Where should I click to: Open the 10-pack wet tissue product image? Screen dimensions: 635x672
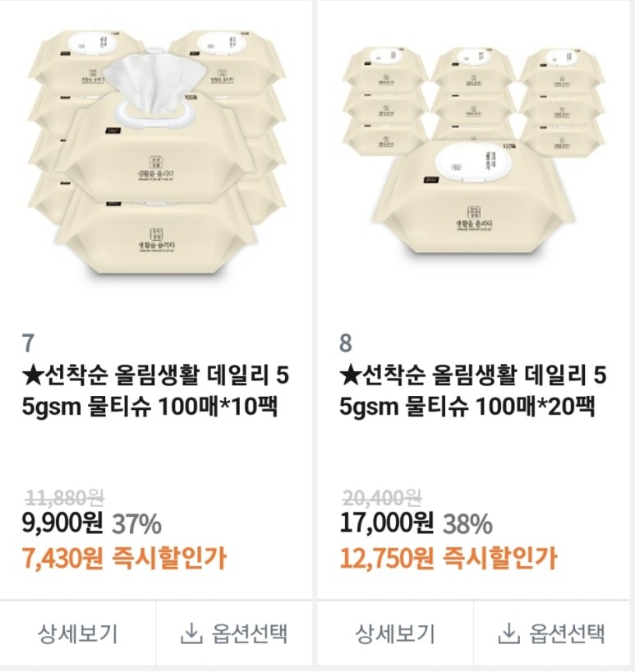click(x=157, y=156)
